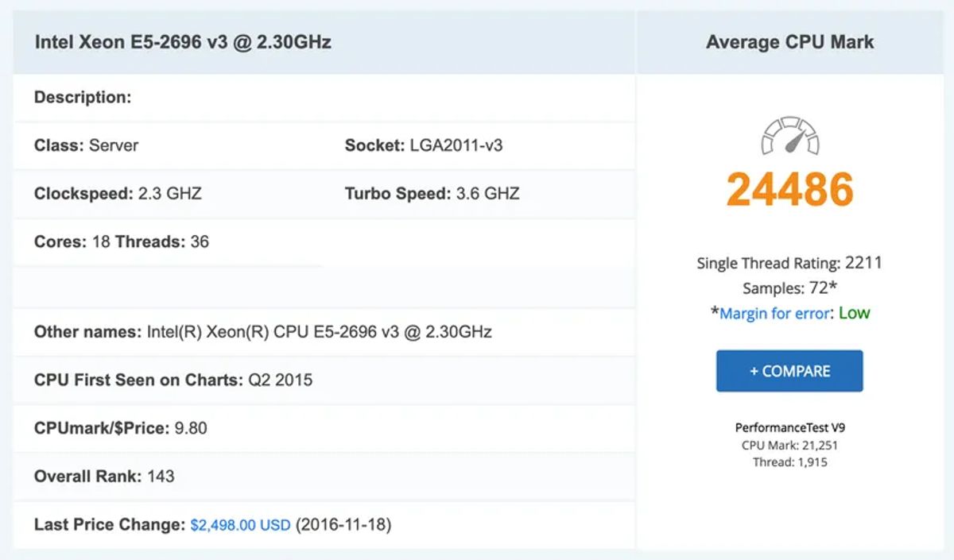Click the V9 Thread: 1,915 line

(789, 462)
